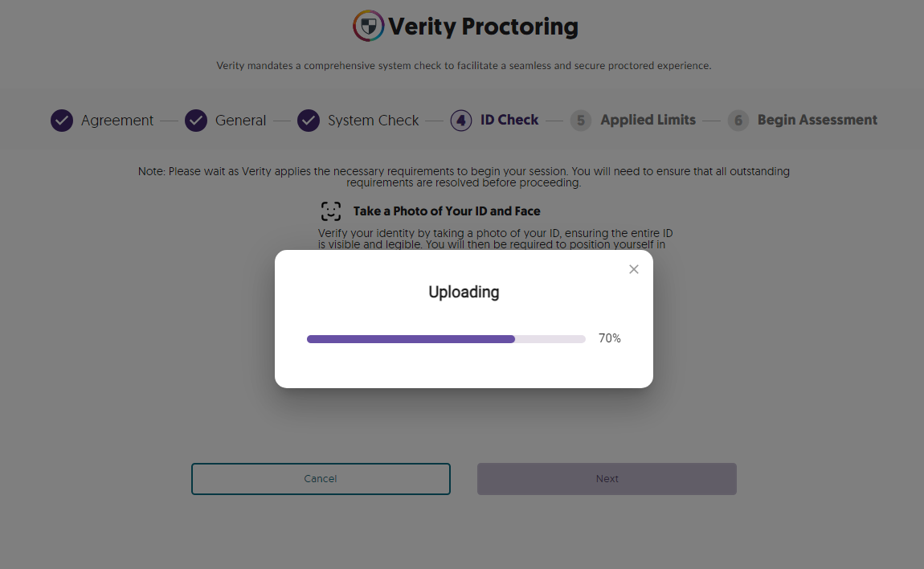This screenshot has height=569, width=924.
Task: Close the Uploading dialog
Action: [634, 269]
